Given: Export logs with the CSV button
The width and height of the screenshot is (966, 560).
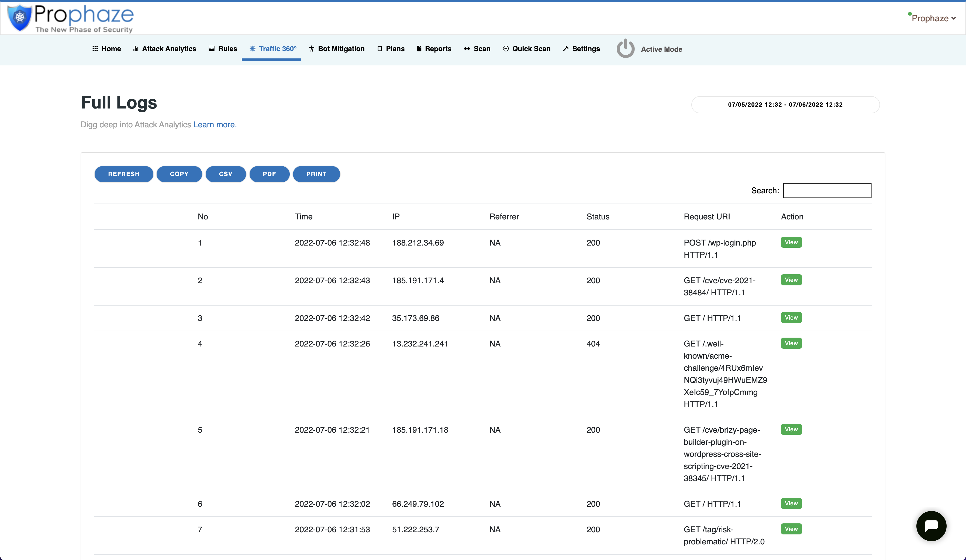Looking at the screenshot, I should (225, 174).
